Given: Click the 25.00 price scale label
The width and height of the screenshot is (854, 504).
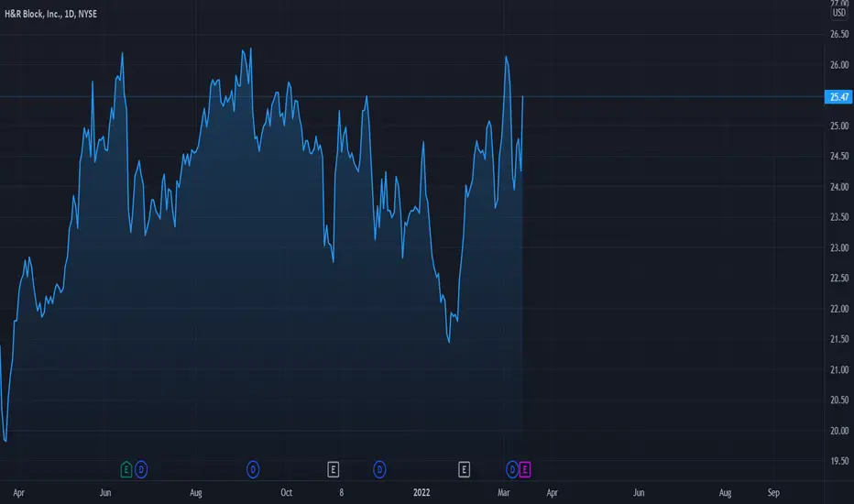Looking at the screenshot, I should (839, 126).
